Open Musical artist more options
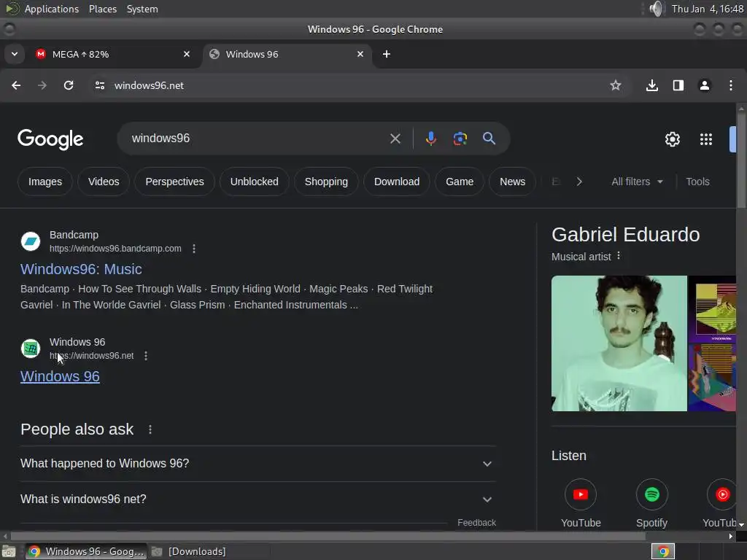Viewport: 747px width, 560px height. click(619, 256)
